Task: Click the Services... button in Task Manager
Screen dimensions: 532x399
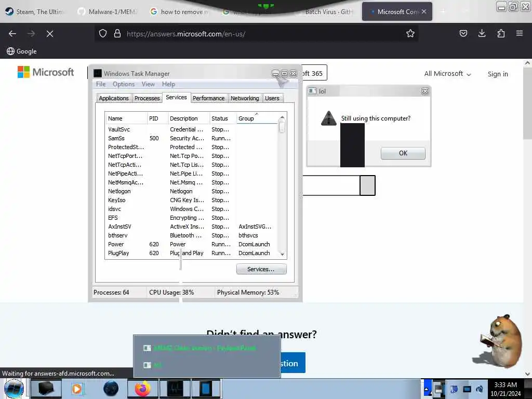Action: [x=261, y=269]
